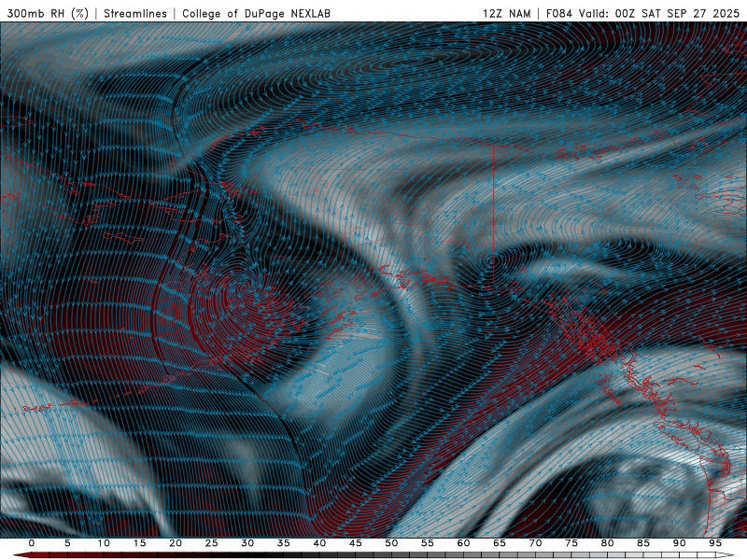This screenshot has height=560, width=747.
Task: Click the 20 value on the color scale
Action: (x=176, y=543)
